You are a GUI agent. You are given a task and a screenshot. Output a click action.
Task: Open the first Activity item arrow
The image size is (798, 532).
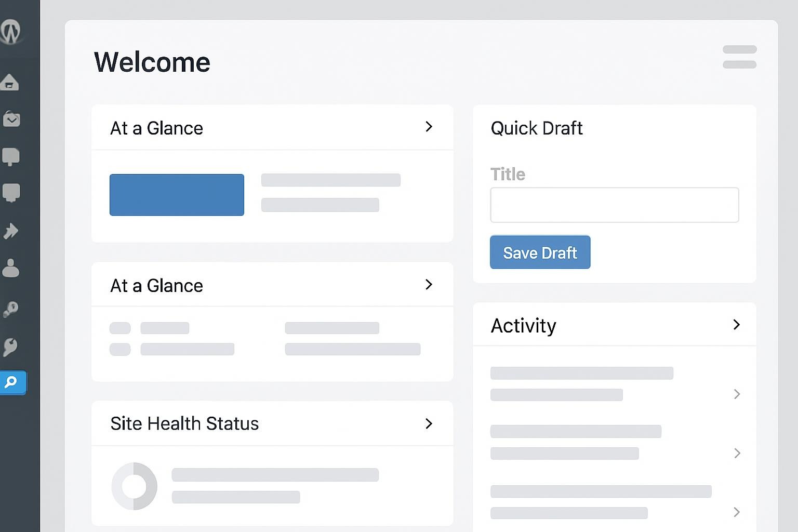[x=737, y=394]
